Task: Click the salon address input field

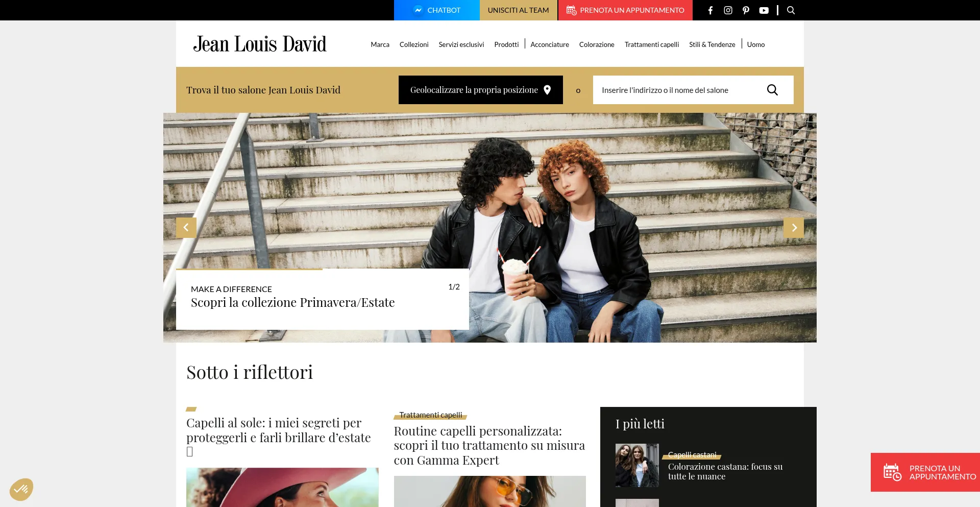Action: (x=679, y=90)
